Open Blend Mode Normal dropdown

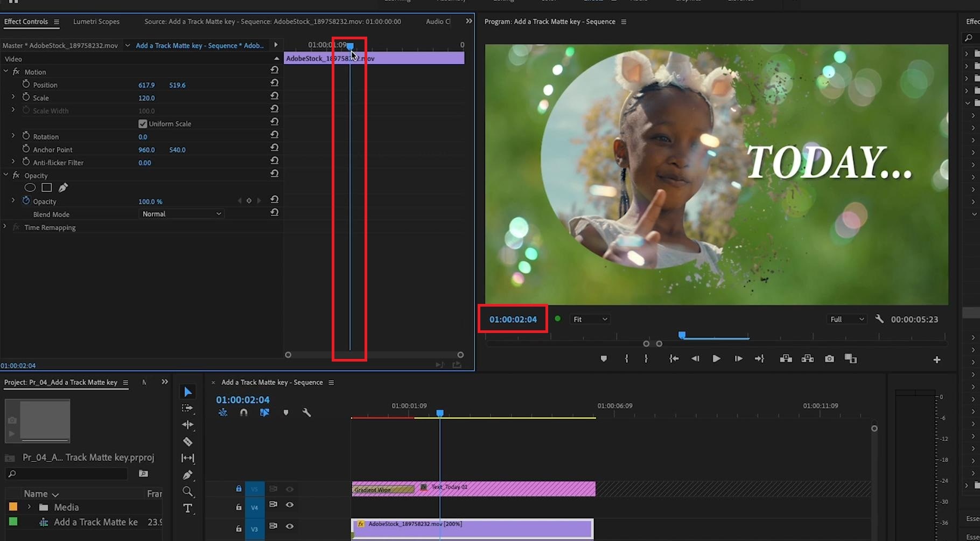[x=181, y=214]
